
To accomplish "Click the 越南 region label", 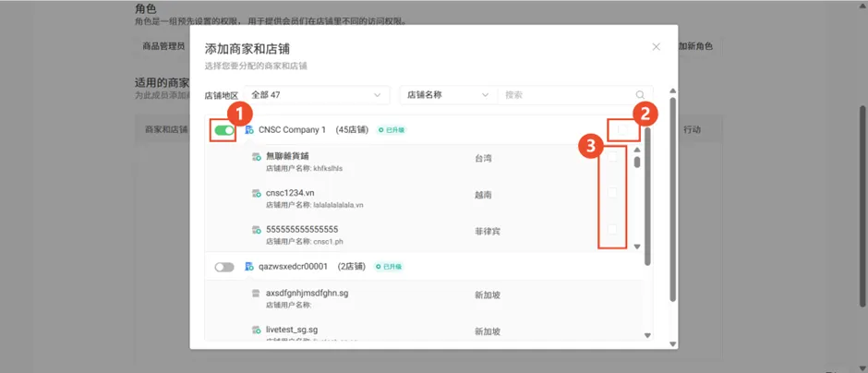I will coord(483,196).
